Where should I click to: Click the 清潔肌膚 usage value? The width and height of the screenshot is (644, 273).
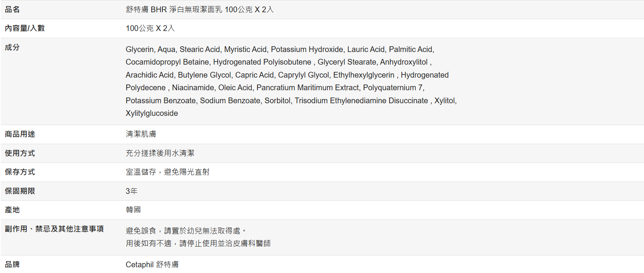tap(141, 134)
